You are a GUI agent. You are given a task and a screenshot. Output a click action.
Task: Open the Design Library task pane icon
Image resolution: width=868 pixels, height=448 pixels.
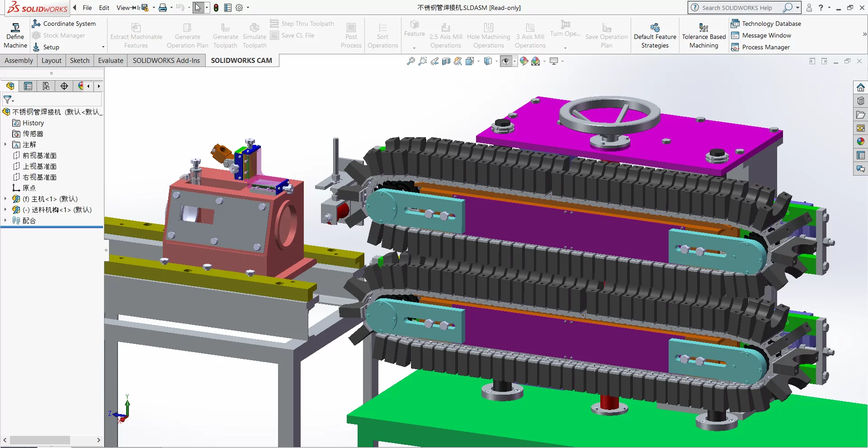point(861,101)
